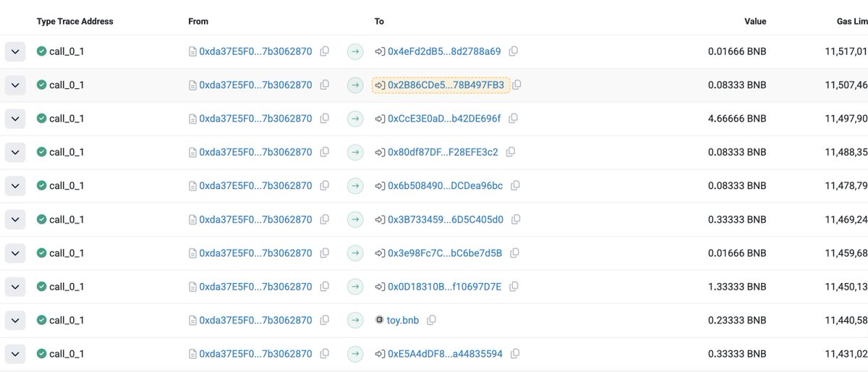The width and height of the screenshot is (868, 372).
Task: Open sender 0xda37E5F0...7b3062870 in the 0xE5A4dDF8 row
Action: pyautogui.click(x=255, y=354)
